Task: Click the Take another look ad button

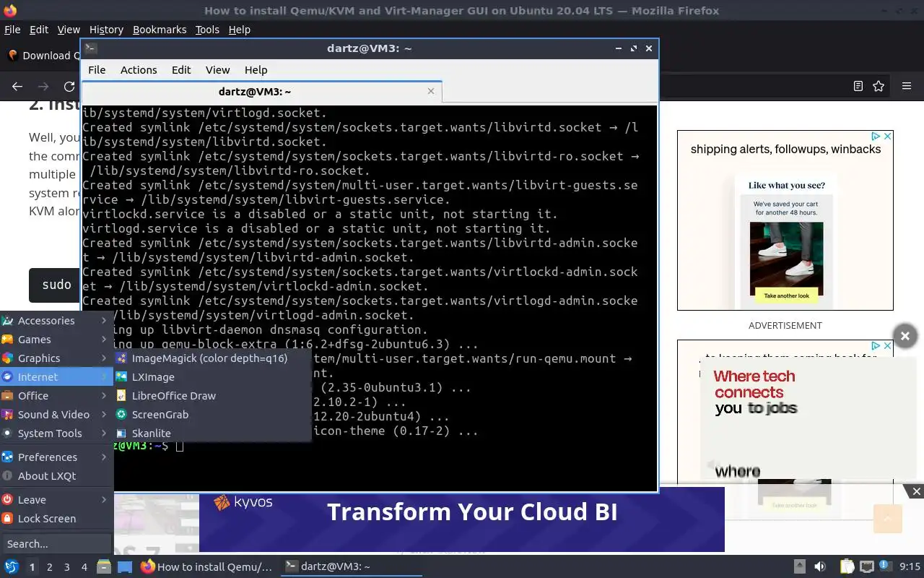Action: pos(786,296)
